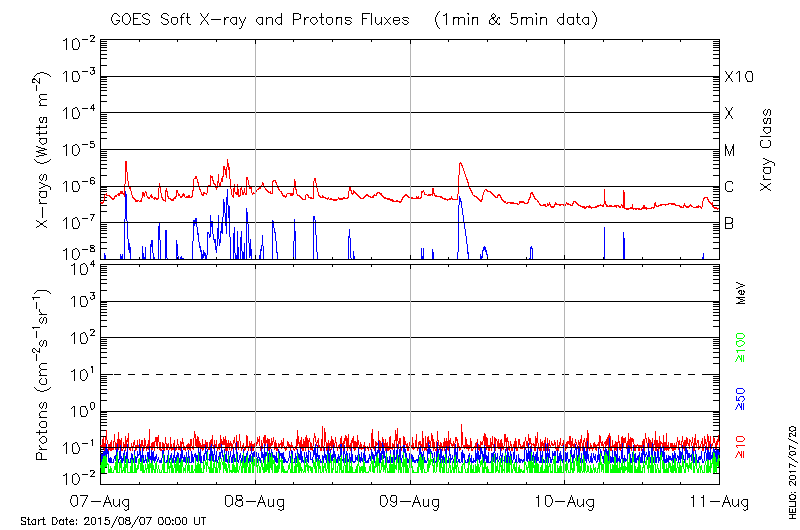
Task: Select the 10-Aug x-axis tick label
Action: pos(565,501)
